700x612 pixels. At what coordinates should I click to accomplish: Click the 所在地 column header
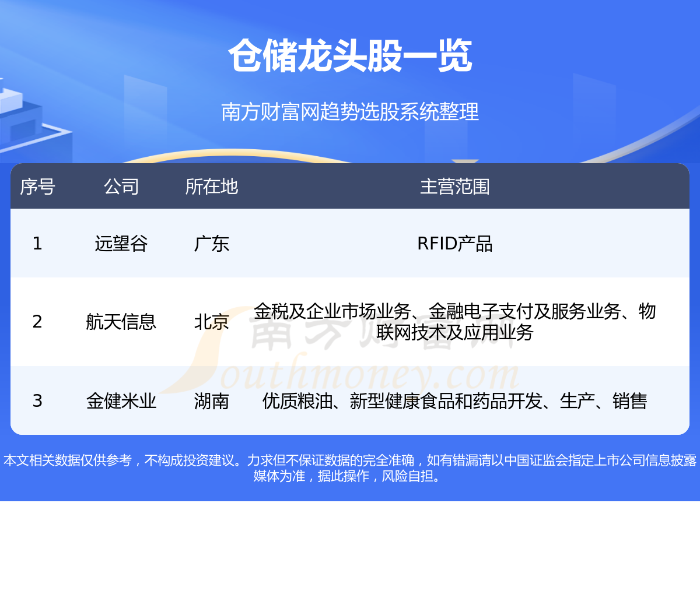(212, 187)
